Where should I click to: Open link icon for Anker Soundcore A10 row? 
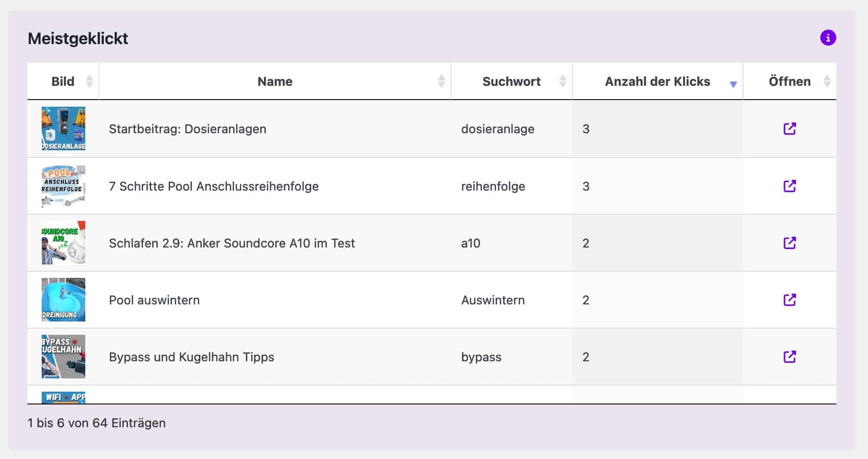tap(789, 243)
